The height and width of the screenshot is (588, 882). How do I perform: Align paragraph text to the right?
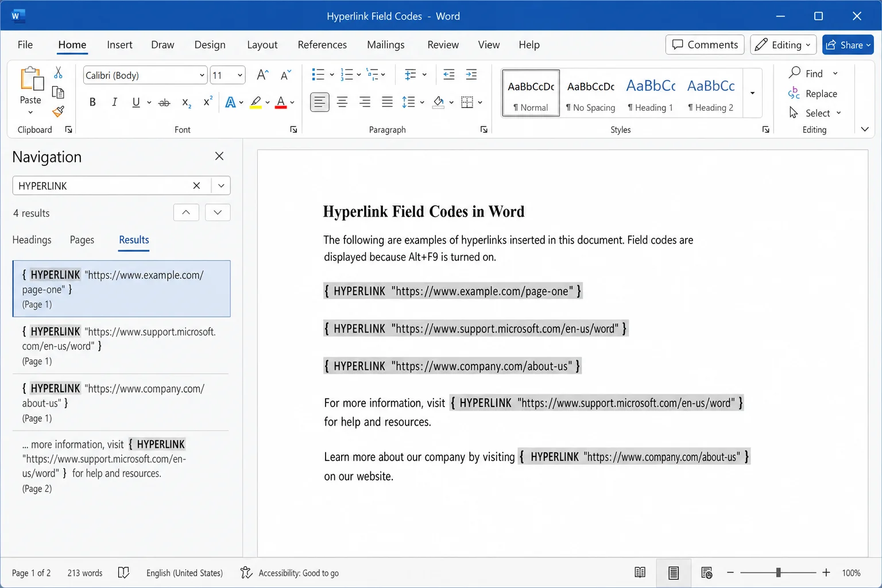[x=365, y=102]
